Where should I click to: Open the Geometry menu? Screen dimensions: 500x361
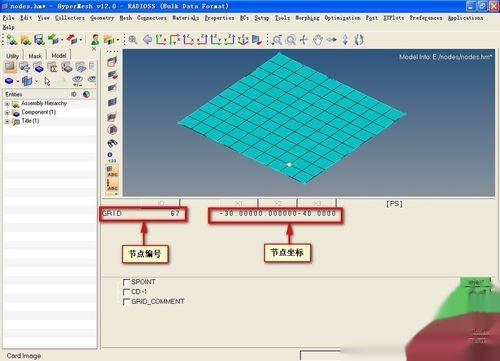tap(102, 18)
